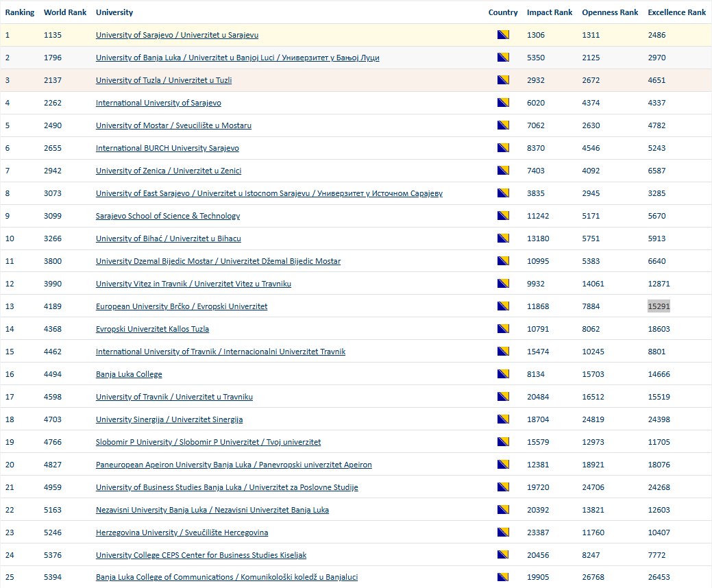Sort by the Impact Rank column header
The width and height of the screenshot is (712, 588).
pyautogui.click(x=550, y=12)
